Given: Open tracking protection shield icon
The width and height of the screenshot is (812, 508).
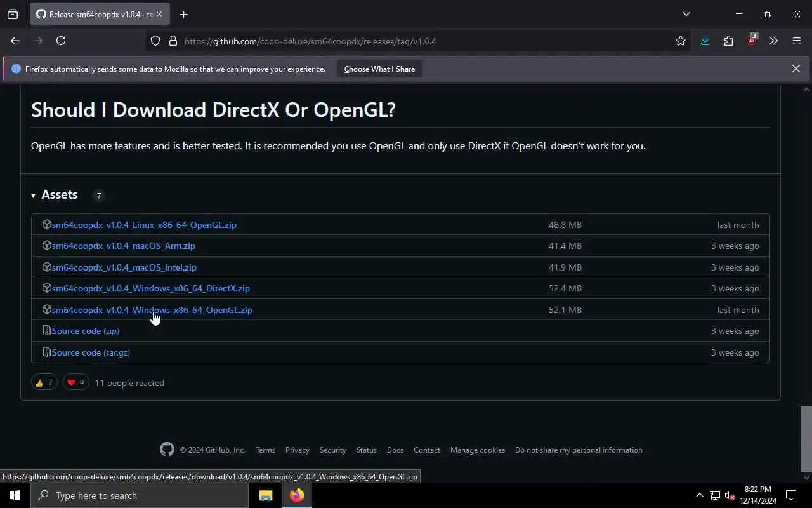Looking at the screenshot, I should [155, 41].
